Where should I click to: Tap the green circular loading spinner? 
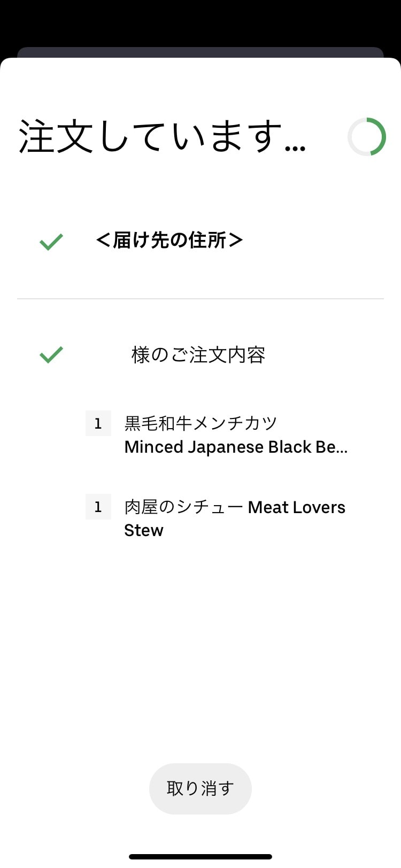pos(367,137)
